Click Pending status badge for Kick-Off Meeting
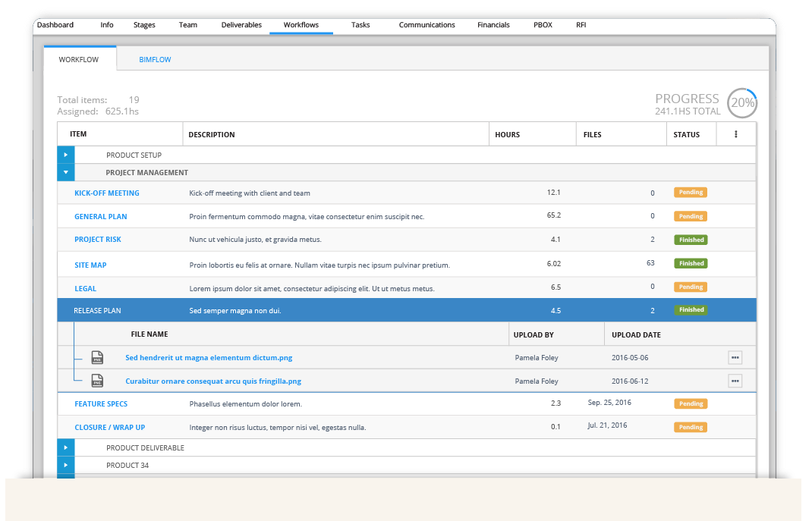 pos(691,193)
